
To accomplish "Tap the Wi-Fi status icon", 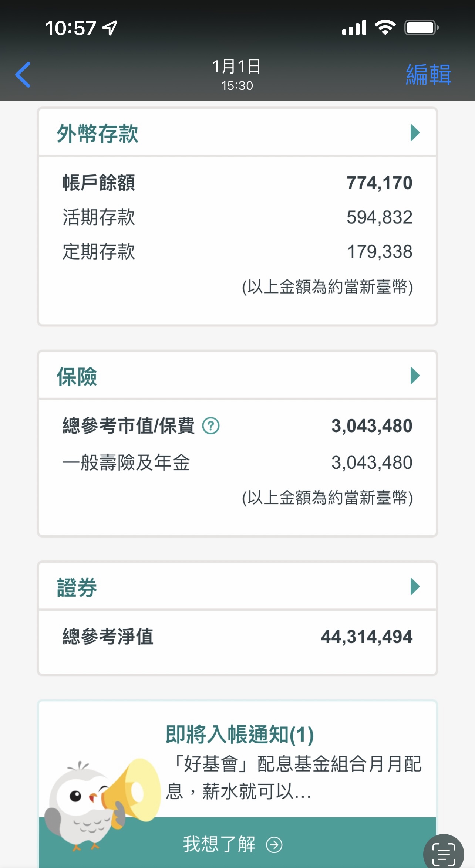I will click(385, 28).
